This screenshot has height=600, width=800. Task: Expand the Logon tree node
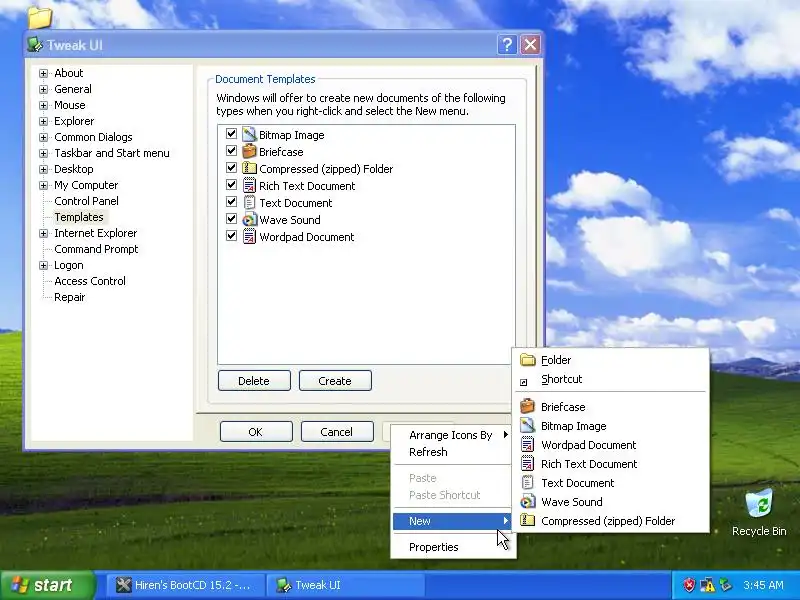pyautogui.click(x=43, y=265)
